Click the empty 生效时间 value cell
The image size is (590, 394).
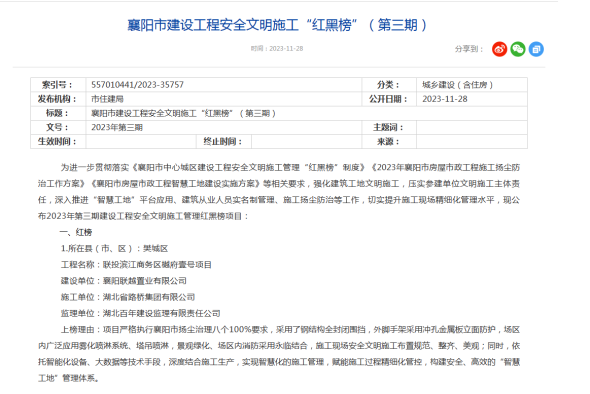(x=141, y=142)
